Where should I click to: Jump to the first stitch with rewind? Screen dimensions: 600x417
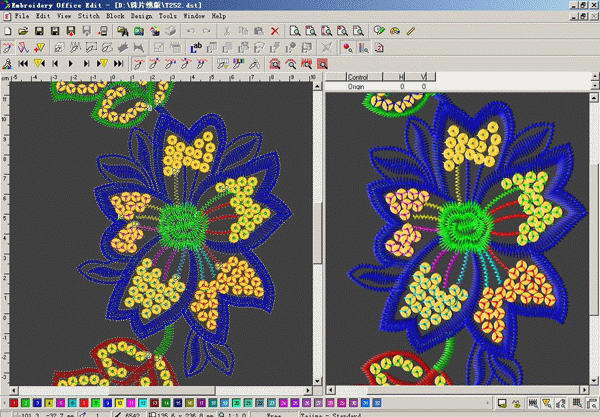[22, 63]
